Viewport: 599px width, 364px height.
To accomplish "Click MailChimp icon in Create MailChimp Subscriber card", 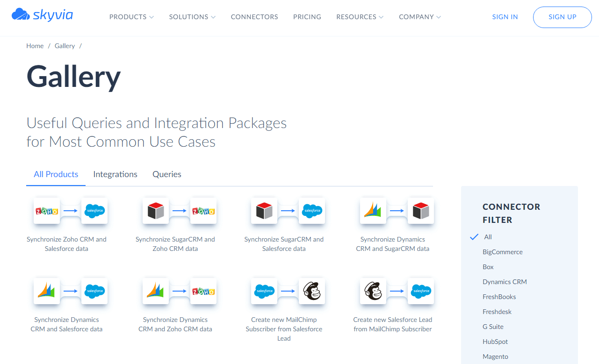I will coord(312,291).
